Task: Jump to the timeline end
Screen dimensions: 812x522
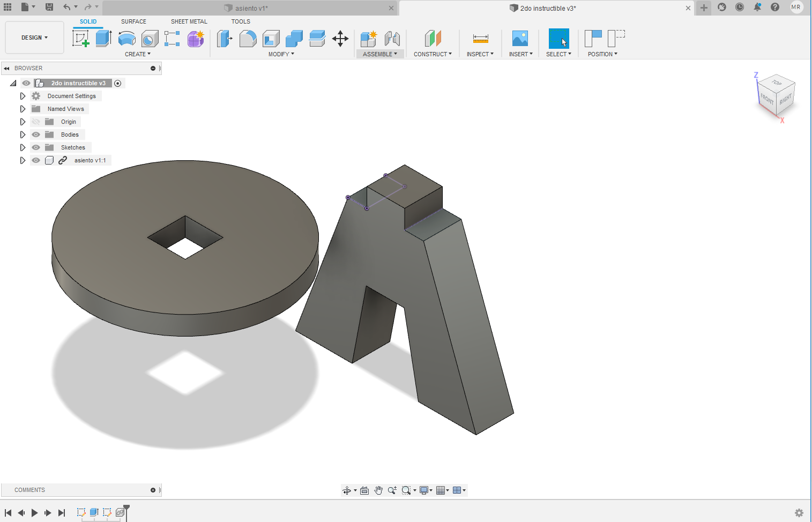Action: coord(61,513)
